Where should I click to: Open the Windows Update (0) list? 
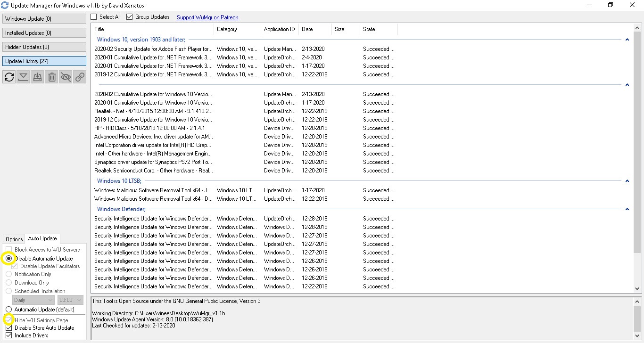[44, 19]
